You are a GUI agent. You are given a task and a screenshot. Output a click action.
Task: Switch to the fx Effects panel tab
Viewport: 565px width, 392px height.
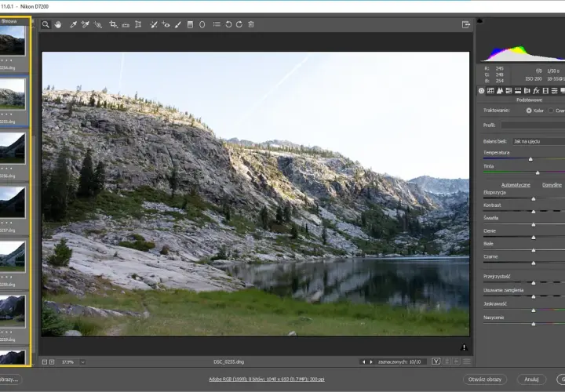[x=536, y=91]
